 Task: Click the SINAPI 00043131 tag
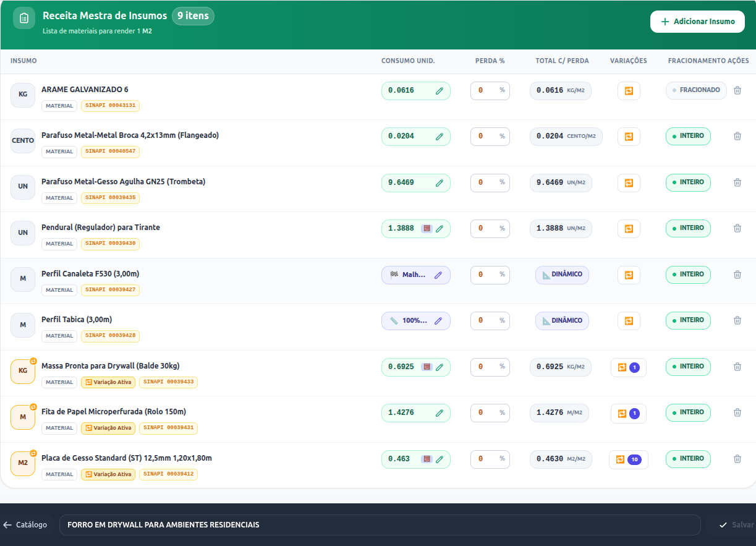pyautogui.click(x=110, y=106)
